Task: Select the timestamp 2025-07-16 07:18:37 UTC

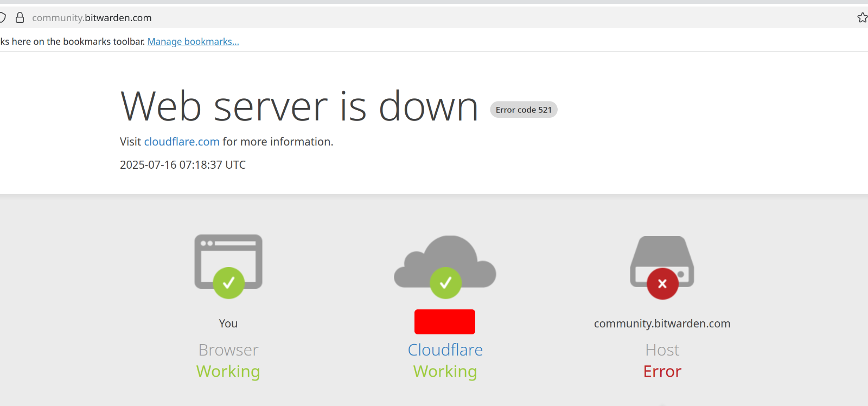Action: (x=183, y=165)
